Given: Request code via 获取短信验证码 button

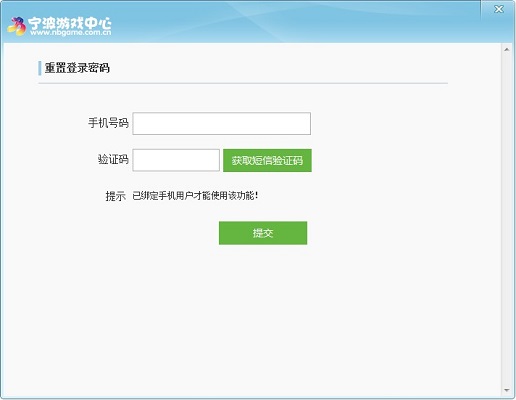Looking at the screenshot, I should click(267, 160).
